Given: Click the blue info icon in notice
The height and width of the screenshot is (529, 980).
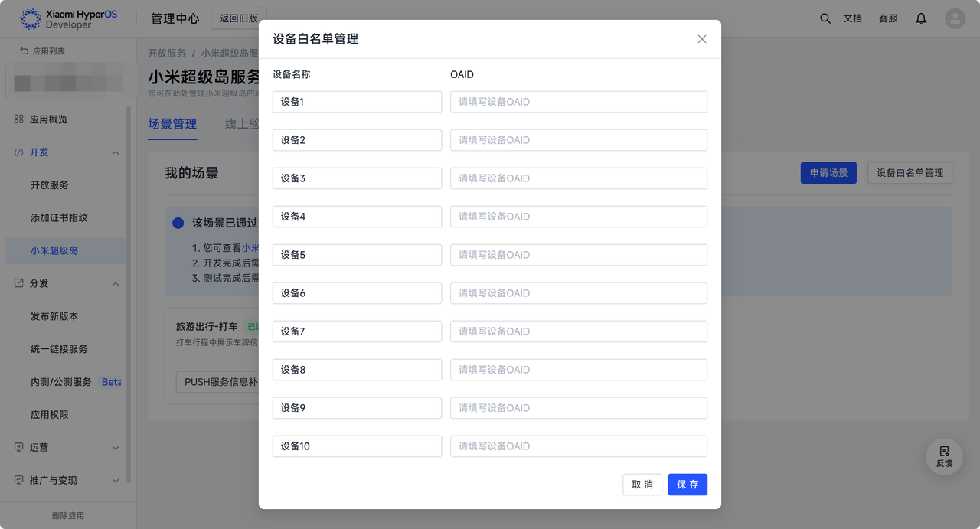Looking at the screenshot, I should (x=178, y=223).
